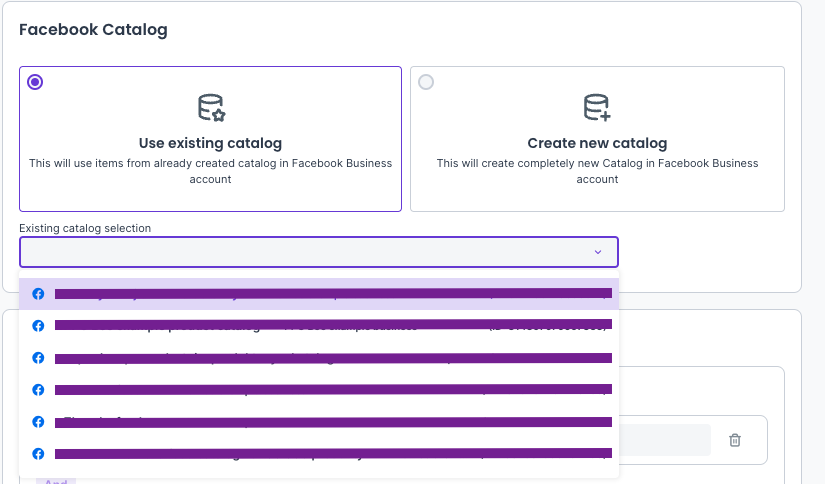Select the Create new catalog radio button
The image size is (825, 484).
427,83
